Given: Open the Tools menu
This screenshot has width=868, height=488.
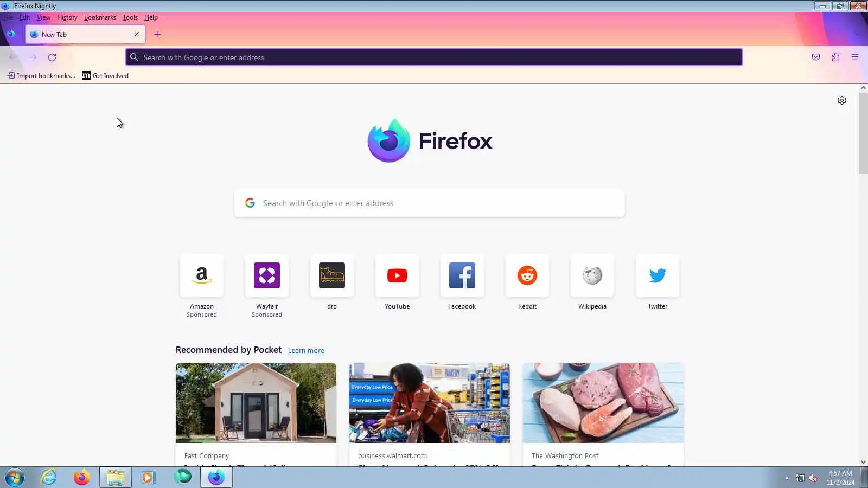Looking at the screenshot, I should [130, 17].
